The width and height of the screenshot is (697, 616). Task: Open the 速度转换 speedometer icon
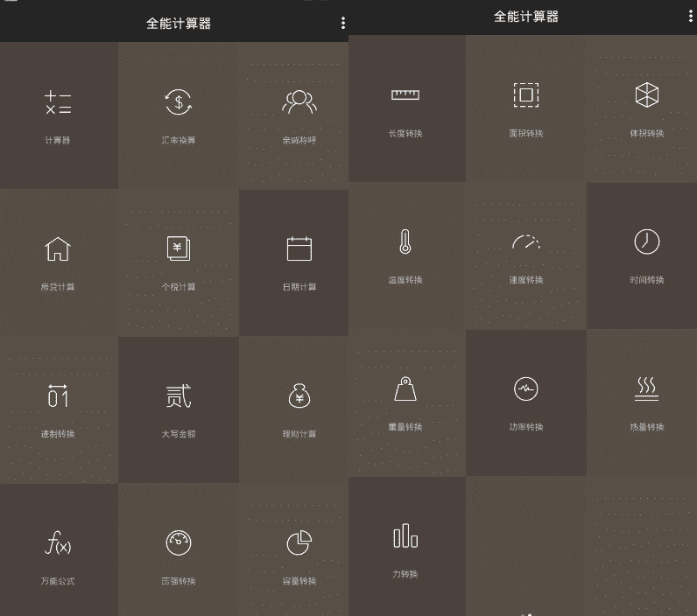pyautogui.click(x=526, y=241)
